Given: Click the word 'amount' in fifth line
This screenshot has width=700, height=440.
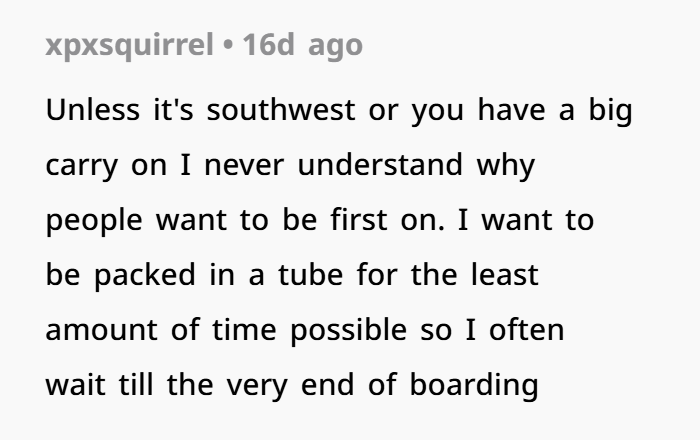Looking at the screenshot, I should (x=101, y=330).
